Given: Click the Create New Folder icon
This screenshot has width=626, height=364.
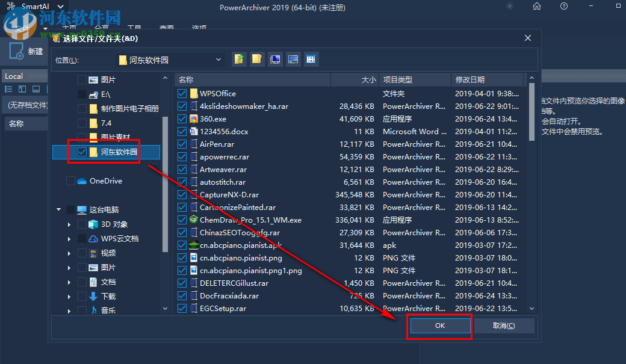Looking at the screenshot, I should click(x=256, y=59).
